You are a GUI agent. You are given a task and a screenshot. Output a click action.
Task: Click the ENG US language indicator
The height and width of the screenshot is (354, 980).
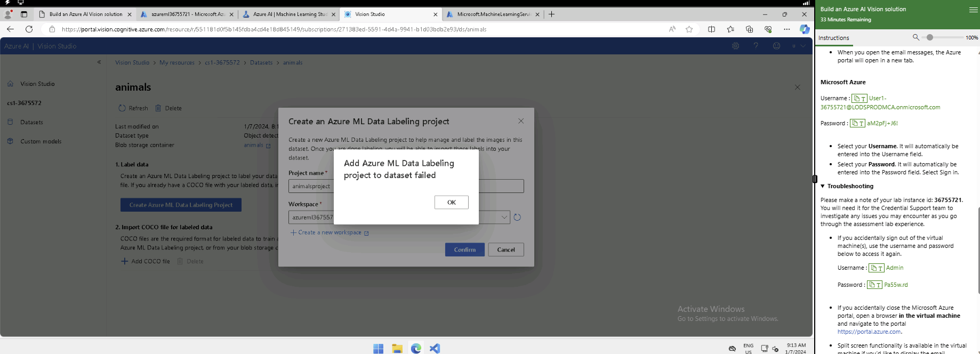pyautogui.click(x=749, y=349)
